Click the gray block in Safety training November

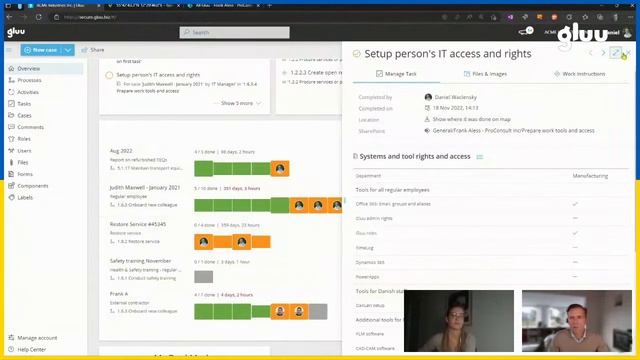coord(204,277)
